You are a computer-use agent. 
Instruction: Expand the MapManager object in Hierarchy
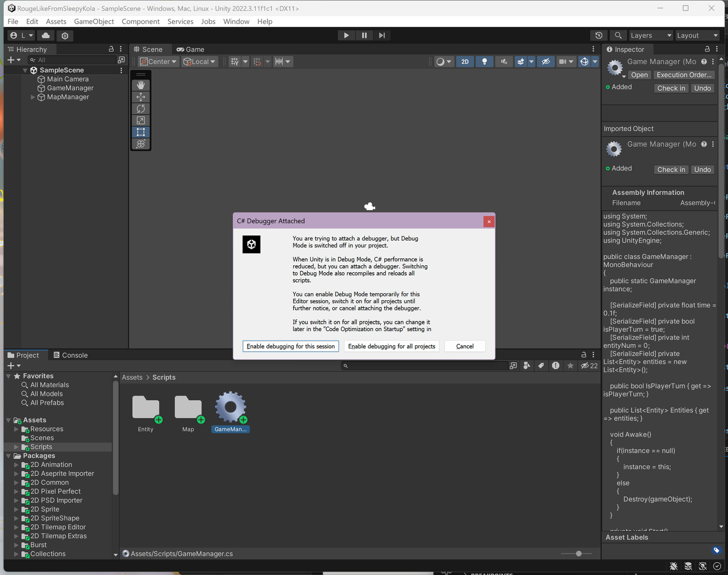click(32, 97)
